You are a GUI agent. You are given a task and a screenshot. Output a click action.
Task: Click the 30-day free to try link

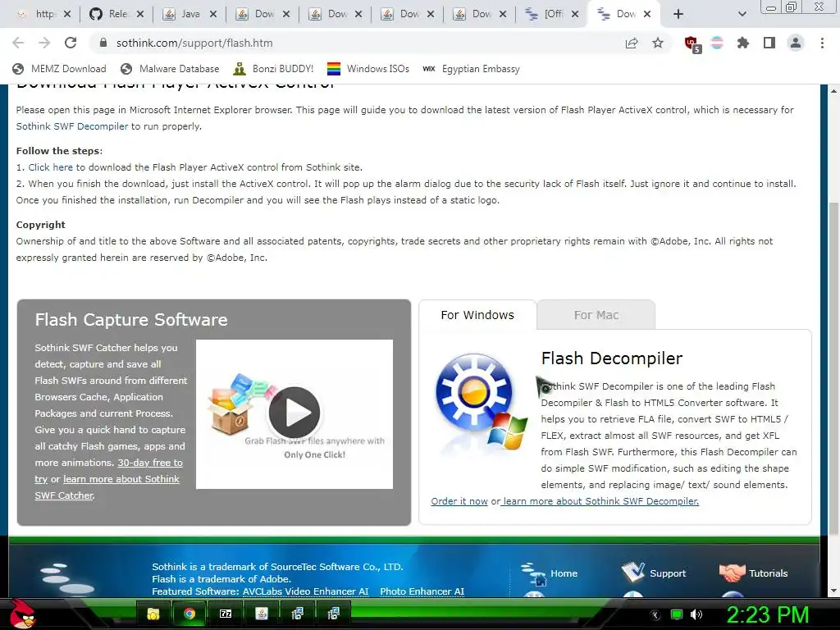coord(109,471)
